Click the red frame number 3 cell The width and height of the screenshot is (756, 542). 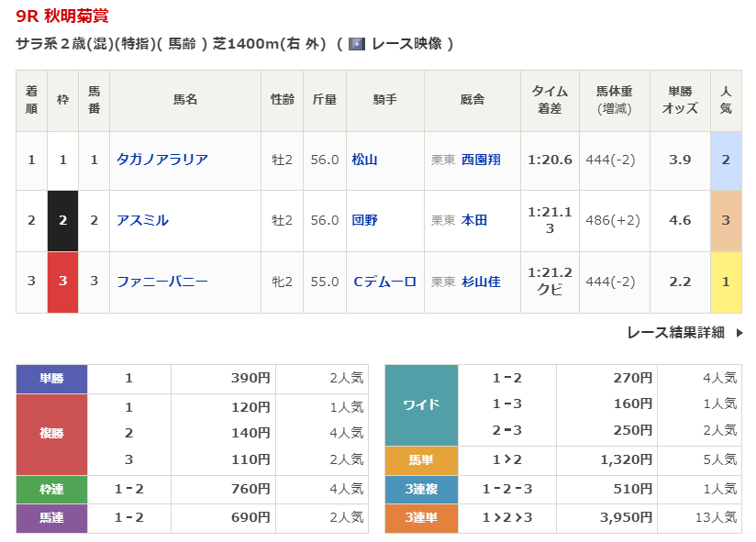(63, 282)
